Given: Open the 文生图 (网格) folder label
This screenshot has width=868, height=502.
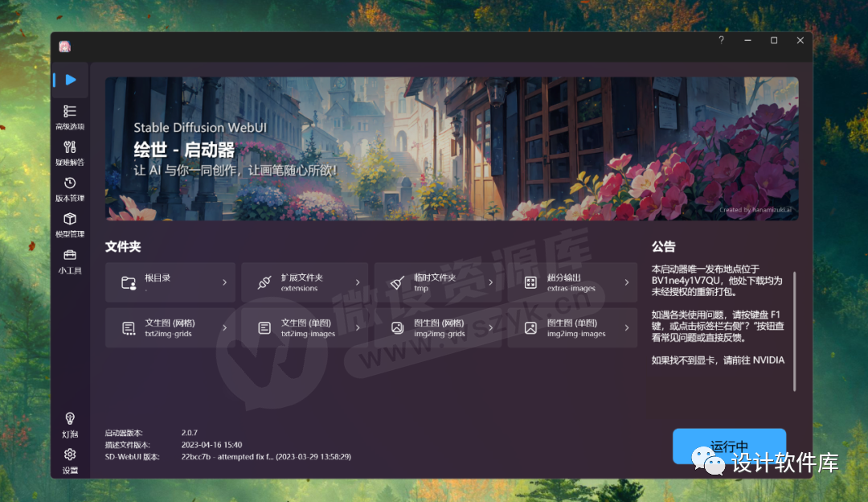Looking at the screenshot, I should point(170,323).
